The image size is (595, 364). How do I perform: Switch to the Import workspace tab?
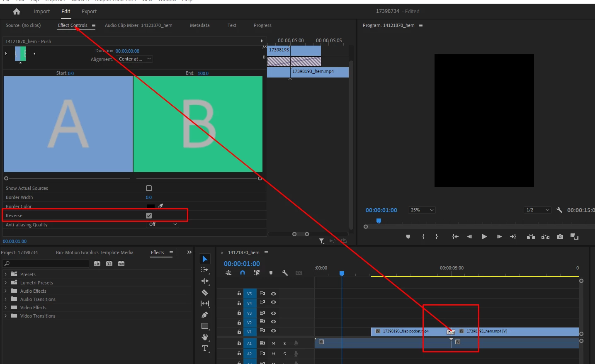(41, 12)
